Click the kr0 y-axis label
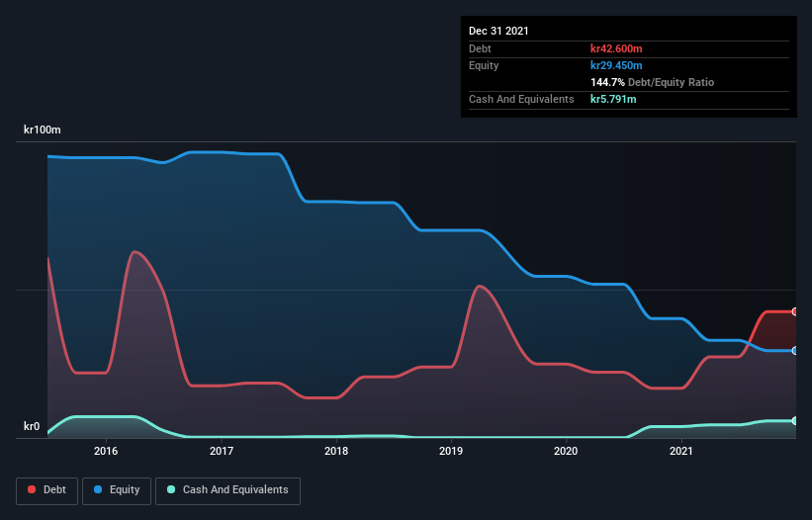Screen dimensions: 812x520 click(32, 426)
